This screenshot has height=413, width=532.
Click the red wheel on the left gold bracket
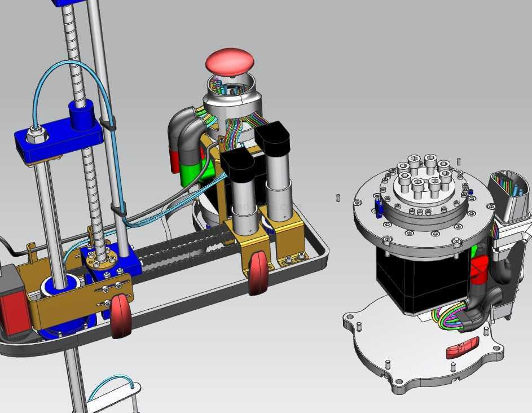coord(121,315)
